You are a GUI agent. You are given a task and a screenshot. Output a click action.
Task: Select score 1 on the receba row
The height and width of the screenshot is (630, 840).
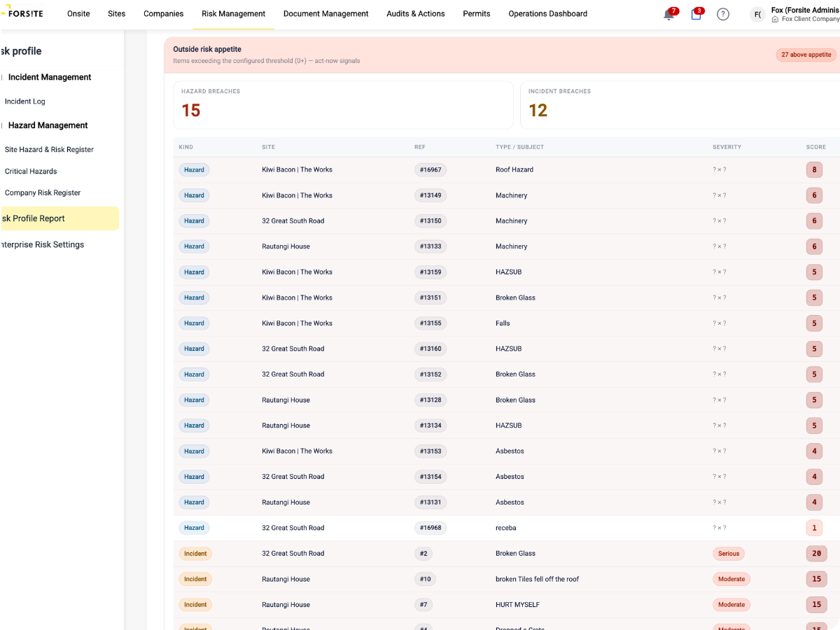click(814, 528)
